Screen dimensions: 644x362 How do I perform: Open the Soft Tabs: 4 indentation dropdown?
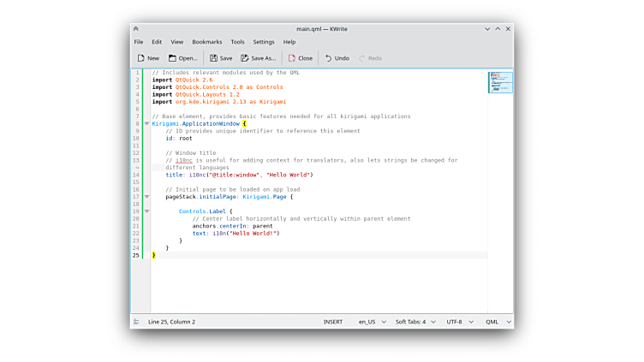(x=414, y=322)
